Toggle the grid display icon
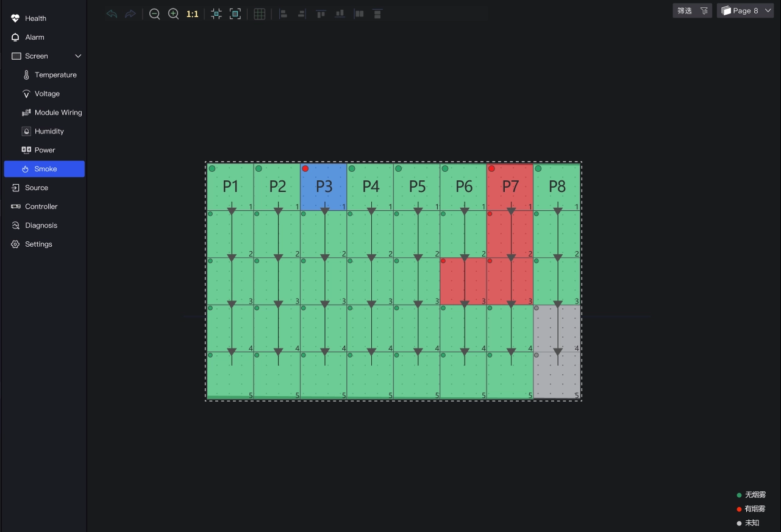The height and width of the screenshot is (532, 781). 260,14
